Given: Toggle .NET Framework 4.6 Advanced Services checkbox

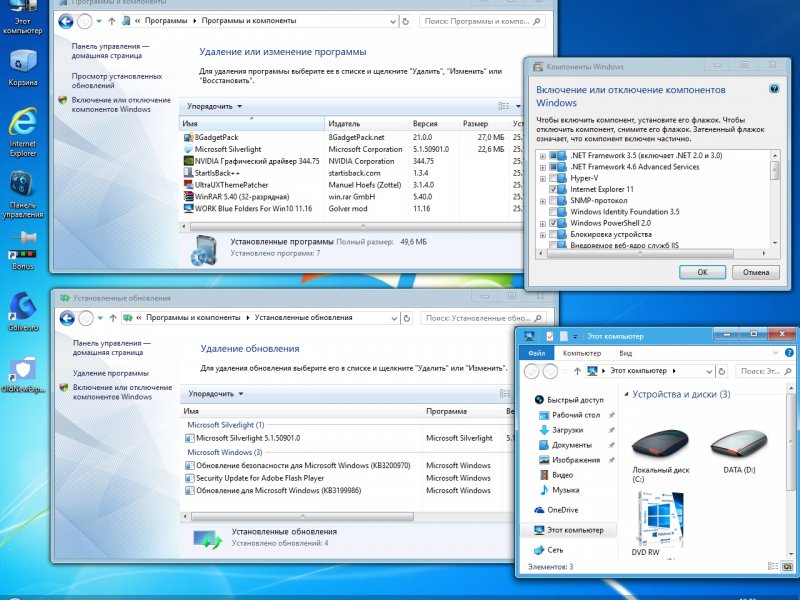Looking at the screenshot, I should [x=553, y=167].
